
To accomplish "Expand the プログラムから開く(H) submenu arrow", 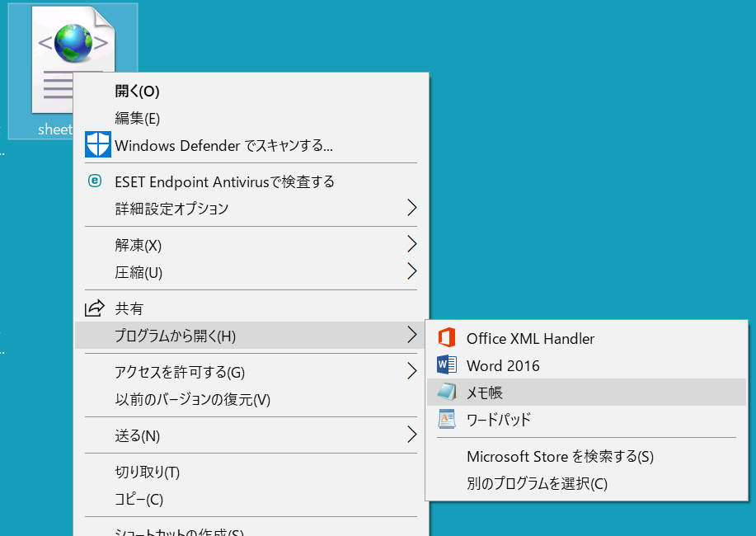I will pyautogui.click(x=411, y=335).
